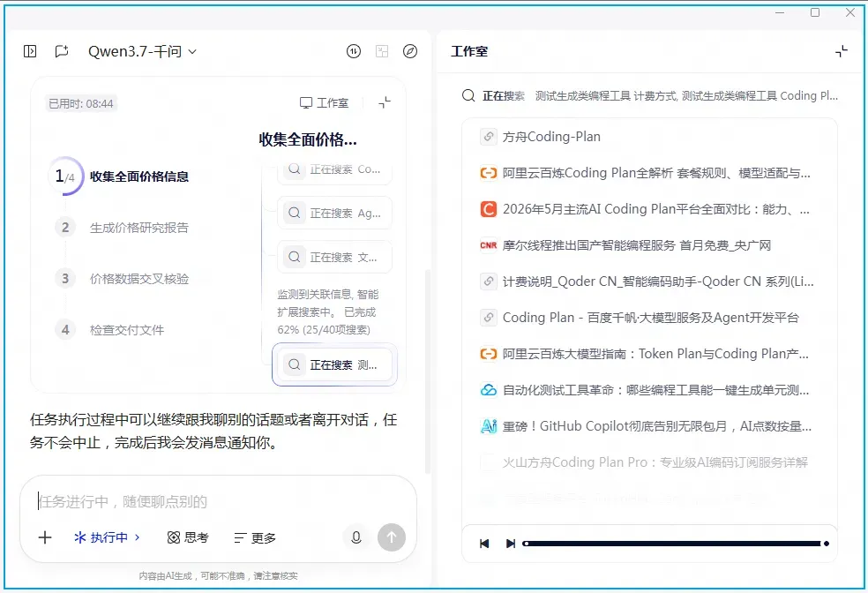Screen dimensions: 868x593
Task: Open 重磅！GitHub Copilot result
Action: [x=649, y=426]
